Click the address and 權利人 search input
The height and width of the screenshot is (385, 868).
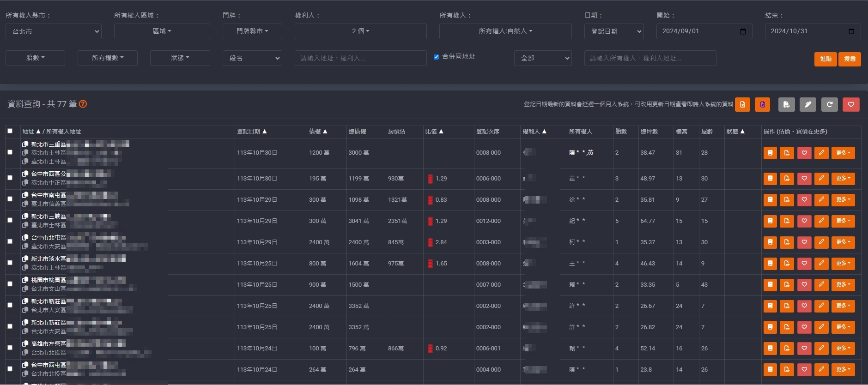pos(360,58)
